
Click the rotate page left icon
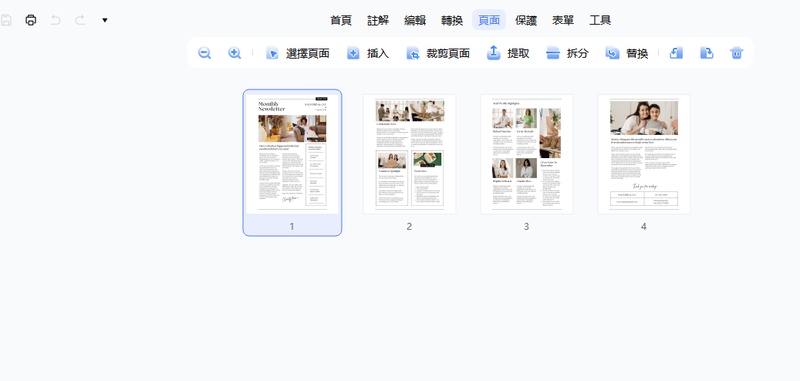point(676,53)
